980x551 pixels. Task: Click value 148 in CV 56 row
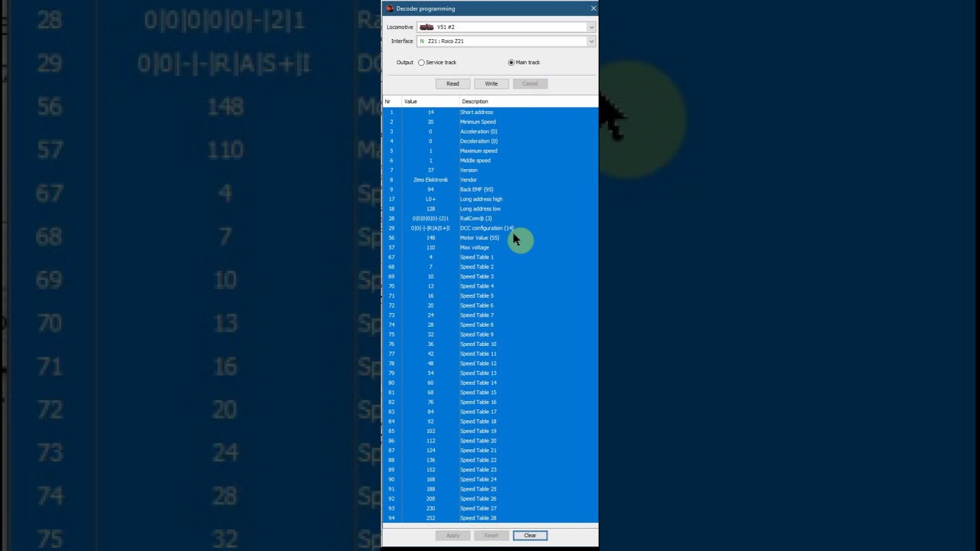(430, 238)
